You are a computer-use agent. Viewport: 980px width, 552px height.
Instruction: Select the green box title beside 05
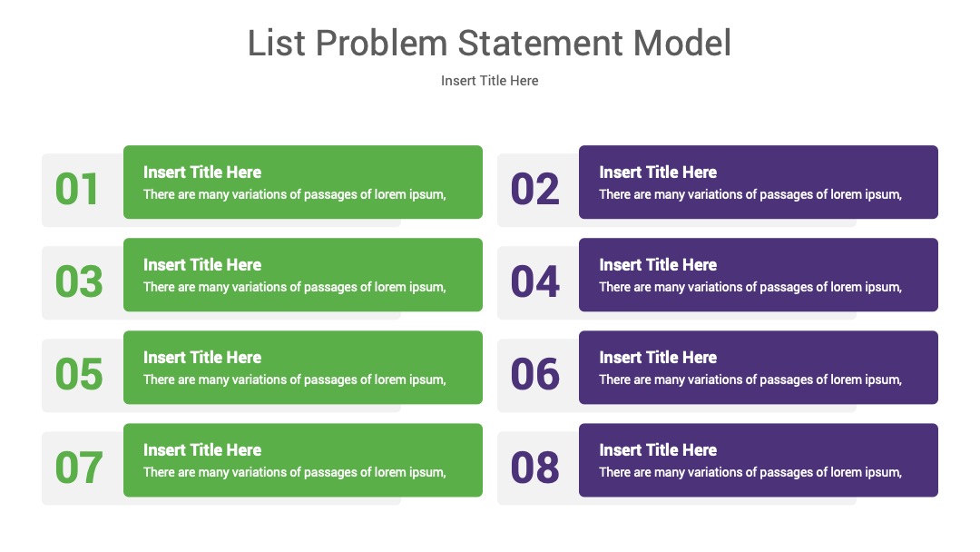(201, 357)
